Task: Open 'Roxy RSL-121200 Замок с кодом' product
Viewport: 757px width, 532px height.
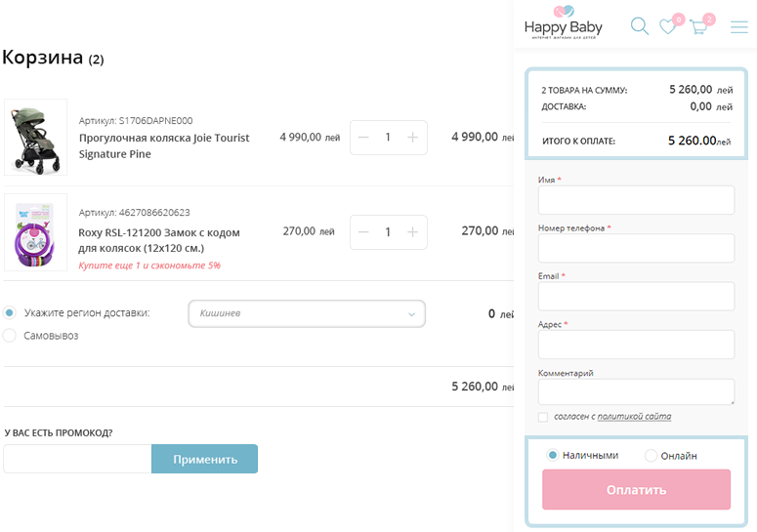Action: (x=159, y=240)
